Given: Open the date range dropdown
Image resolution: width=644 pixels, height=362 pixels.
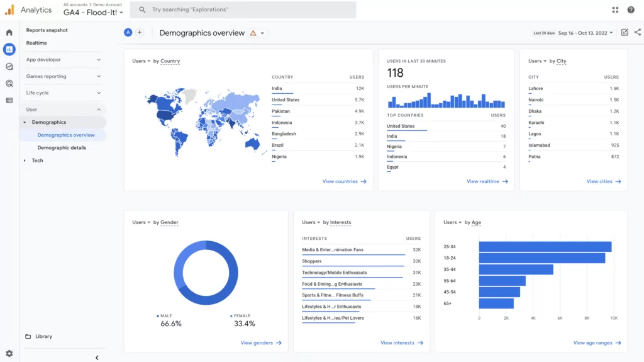Looking at the screenshot, I should tap(585, 33).
